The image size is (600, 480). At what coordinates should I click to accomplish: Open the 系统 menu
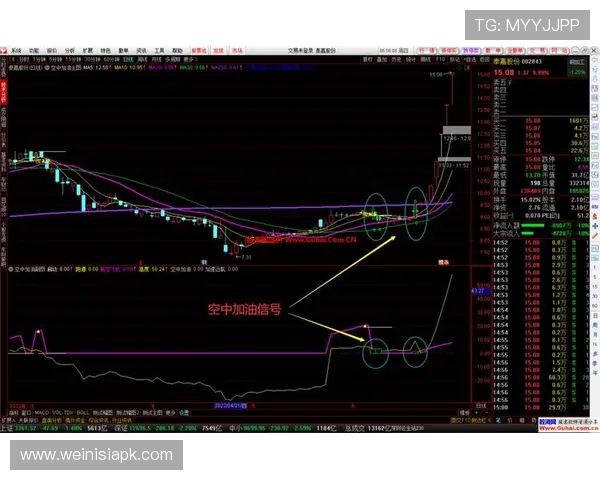point(15,49)
